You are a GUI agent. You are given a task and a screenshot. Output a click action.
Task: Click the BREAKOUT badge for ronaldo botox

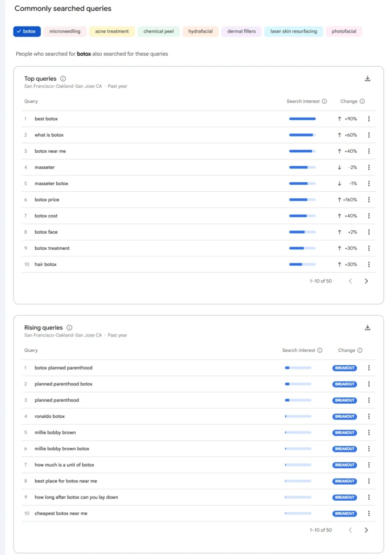[345, 417]
